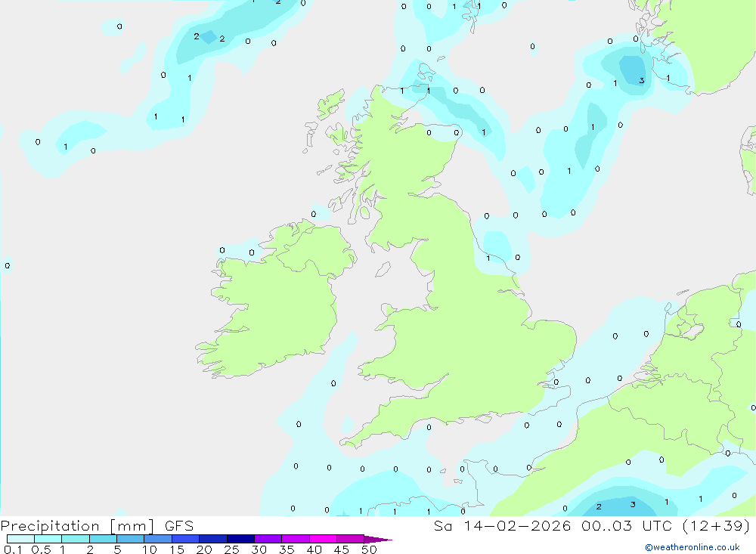
Task: Click the value "3" off Norway's coast
Action: point(641,81)
